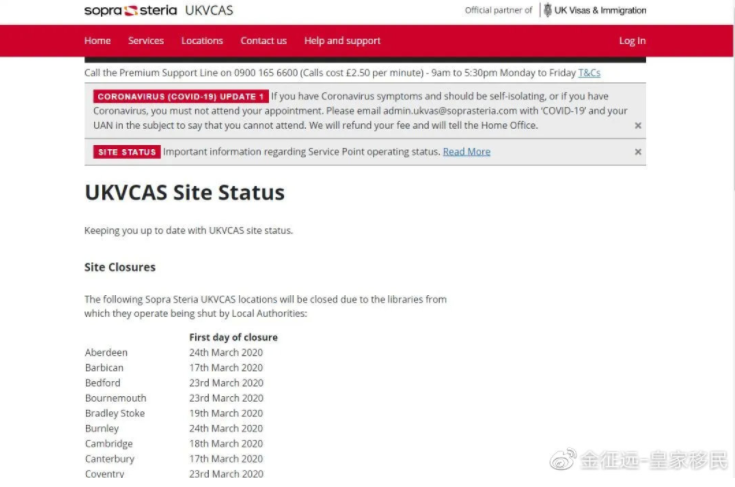Select the Aberdeen row name
735x487 pixels.
(x=106, y=352)
